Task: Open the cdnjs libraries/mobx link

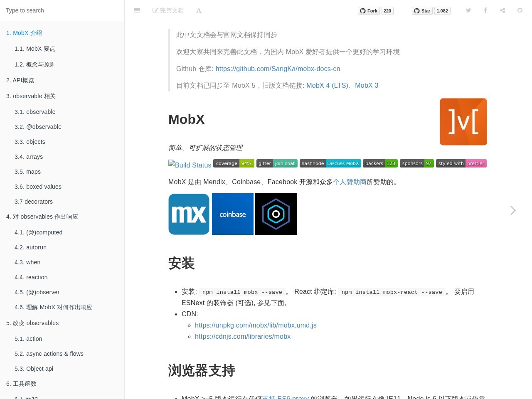Action: pyautogui.click(x=243, y=336)
